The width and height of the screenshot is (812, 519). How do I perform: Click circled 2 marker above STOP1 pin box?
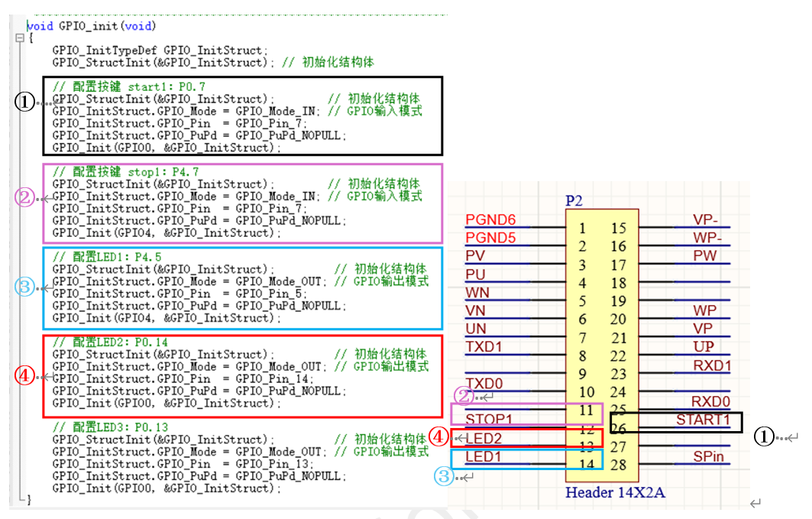pos(464,396)
